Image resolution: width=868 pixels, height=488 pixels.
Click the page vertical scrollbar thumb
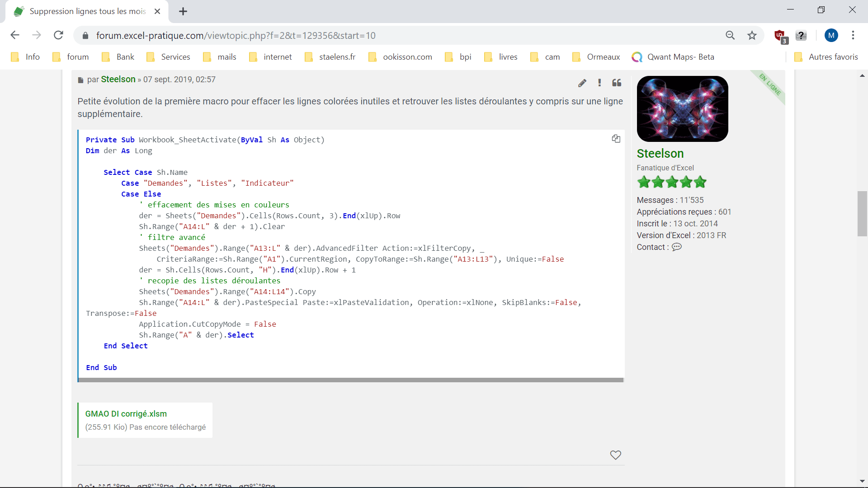pos(862,213)
